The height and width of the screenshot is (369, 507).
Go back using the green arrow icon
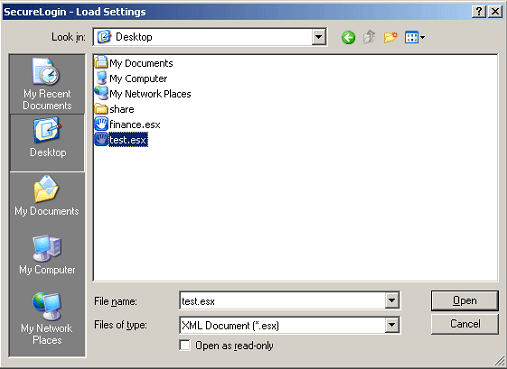tap(348, 37)
